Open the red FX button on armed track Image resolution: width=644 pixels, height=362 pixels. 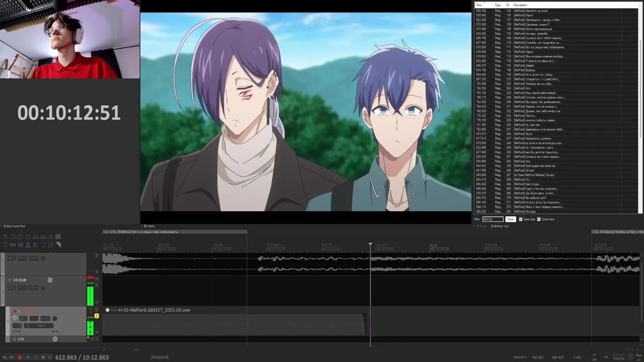tap(34, 318)
